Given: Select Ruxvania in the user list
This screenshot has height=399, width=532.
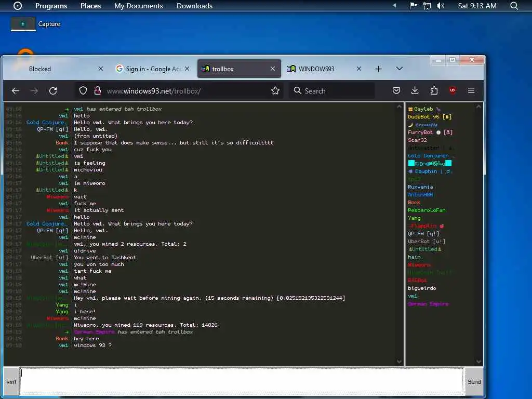Looking at the screenshot, I should (420, 187).
